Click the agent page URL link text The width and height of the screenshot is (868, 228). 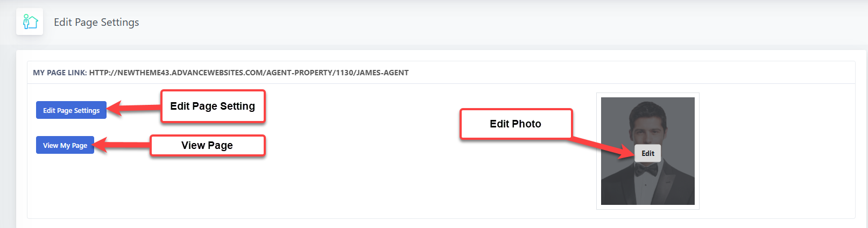(249, 73)
